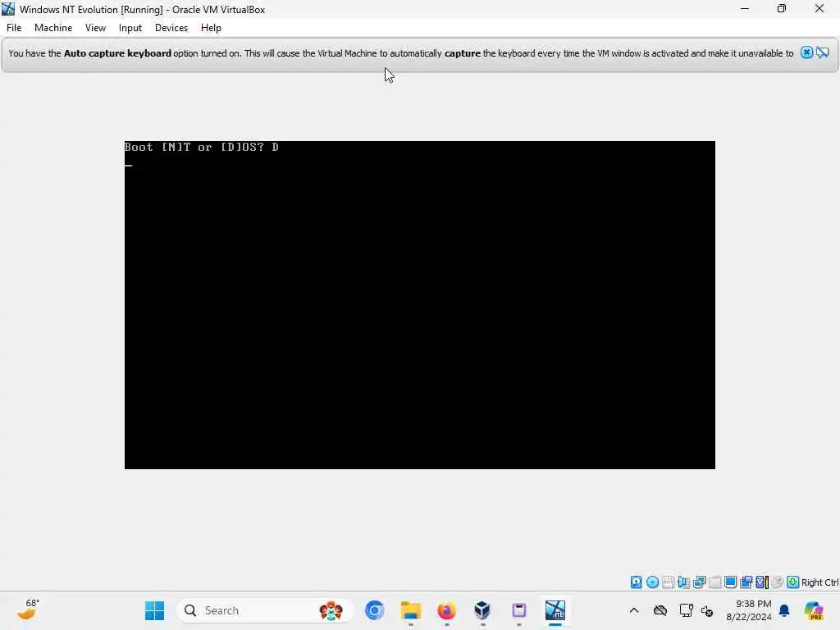Click inside the black VM console screen
This screenshot has width=840, height=630.
(419, 305)
